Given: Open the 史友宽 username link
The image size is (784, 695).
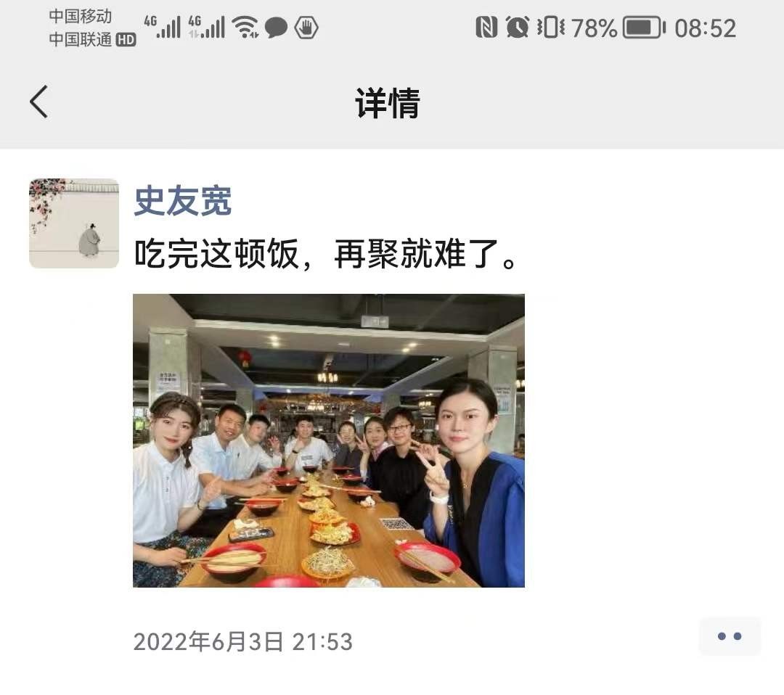Looking at the screenshot, I should point(183,201).
